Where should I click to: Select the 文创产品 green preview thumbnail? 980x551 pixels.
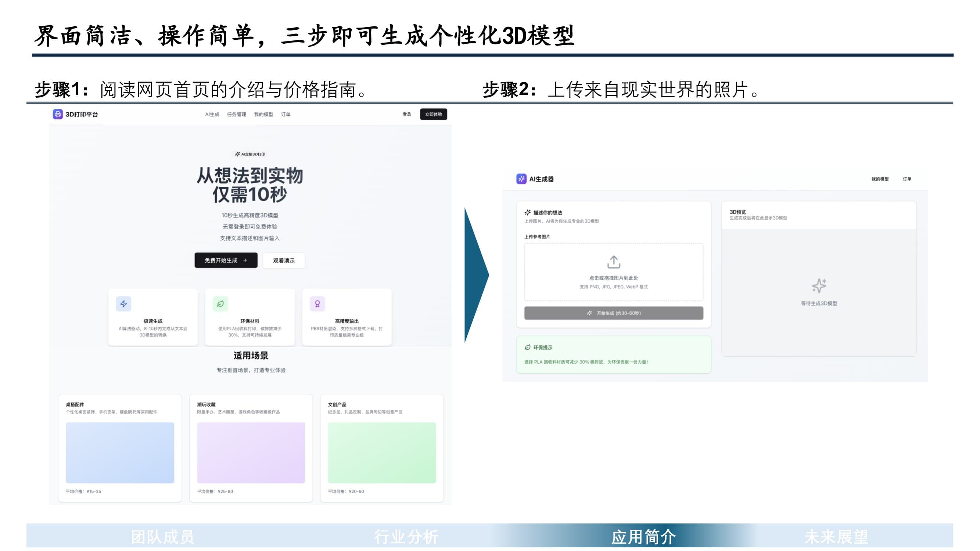pos(382,453)
